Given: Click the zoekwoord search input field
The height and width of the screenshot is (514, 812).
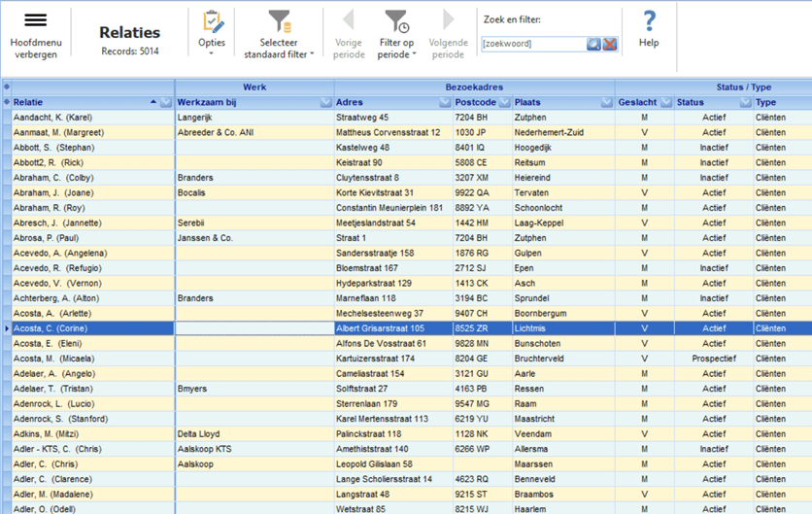Looking at the screenshot, I should [x=532, y=44].
